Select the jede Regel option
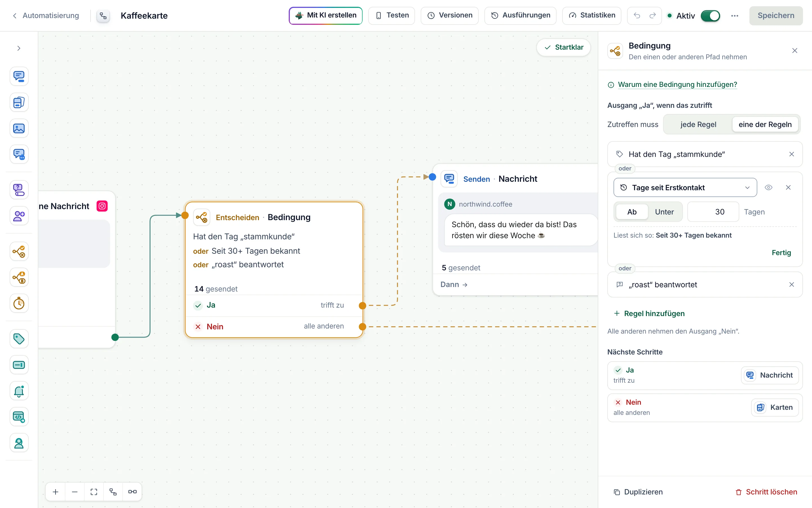 698,125
